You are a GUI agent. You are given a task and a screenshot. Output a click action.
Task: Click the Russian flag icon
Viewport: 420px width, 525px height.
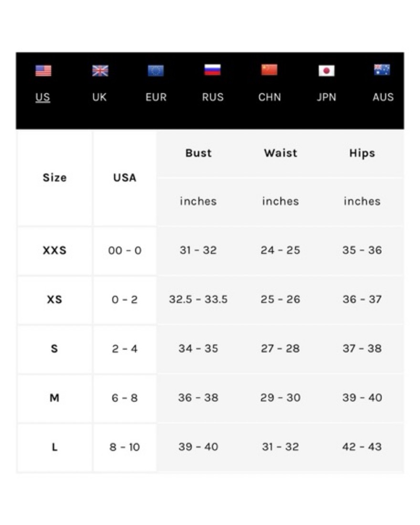(212, 70)
